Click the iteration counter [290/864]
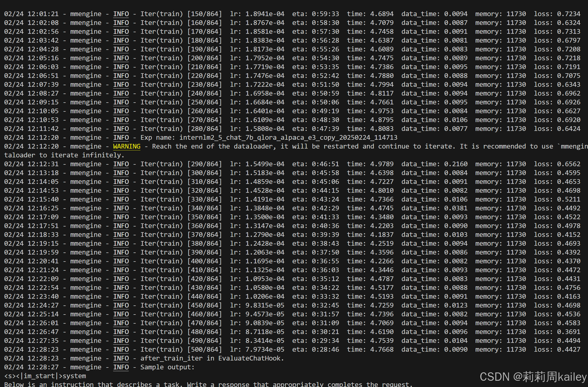The image size is (588, 387). coord(204,164)
